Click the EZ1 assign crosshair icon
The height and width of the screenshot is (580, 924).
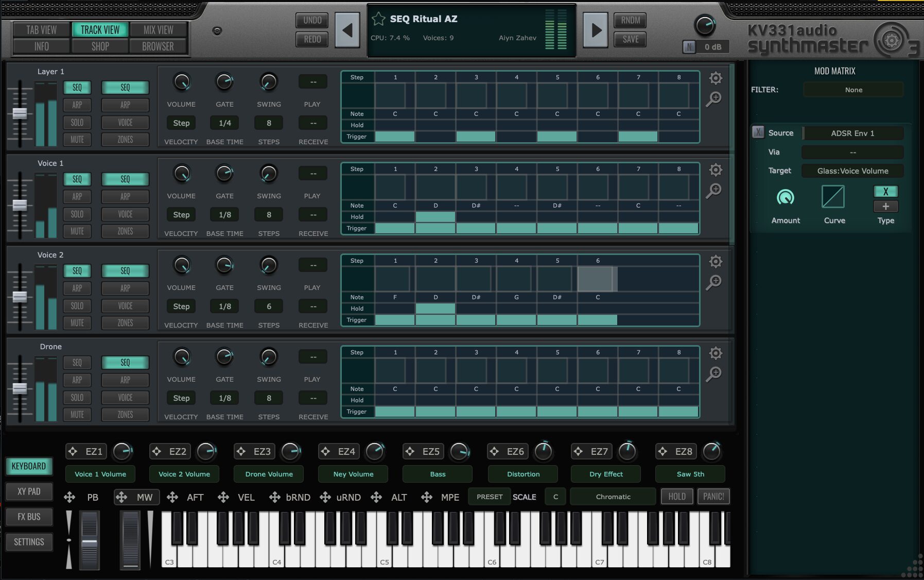73,452
